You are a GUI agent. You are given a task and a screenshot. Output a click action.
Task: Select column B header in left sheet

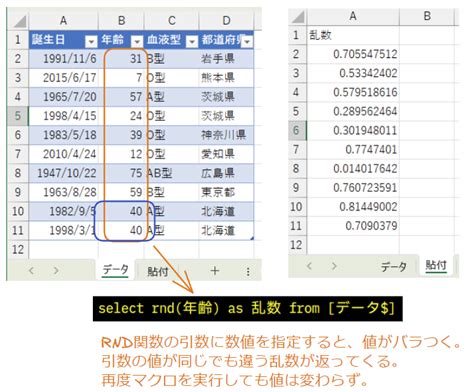121,21
